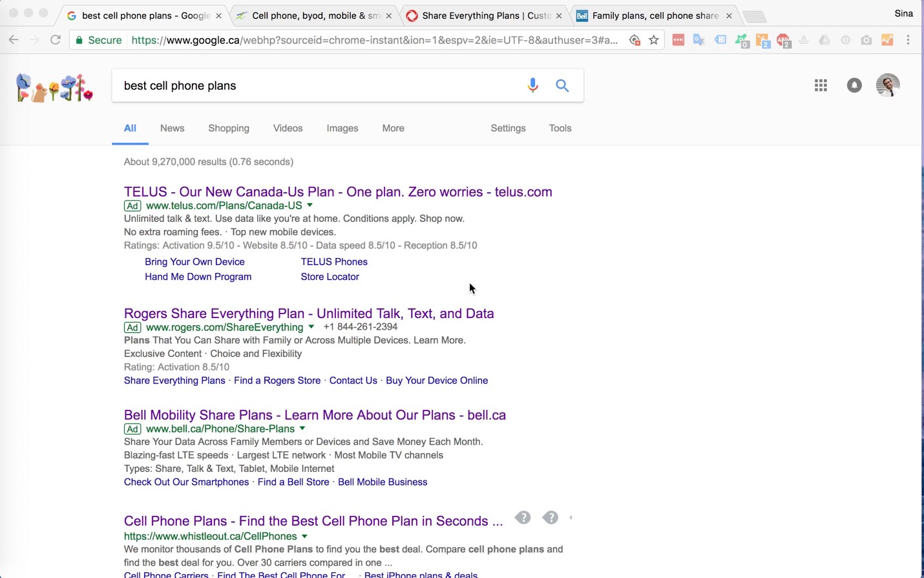Switch to the Share Everything Plans tab

pyautogui.click(x=485, y=16)
